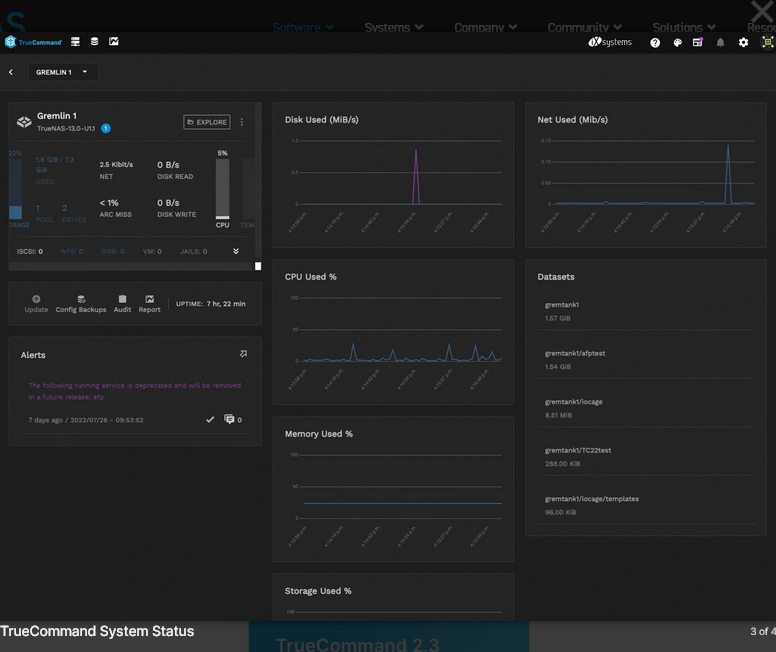
Task: Select the gremtank1 dataset row
Action: tap(645, 311)
